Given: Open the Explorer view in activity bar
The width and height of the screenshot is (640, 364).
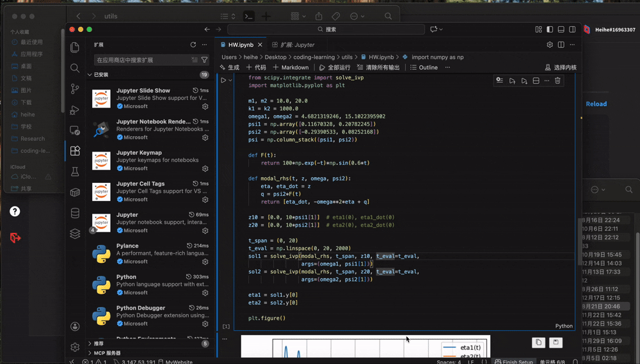Looking at the screenshot, I should [75, 47].
